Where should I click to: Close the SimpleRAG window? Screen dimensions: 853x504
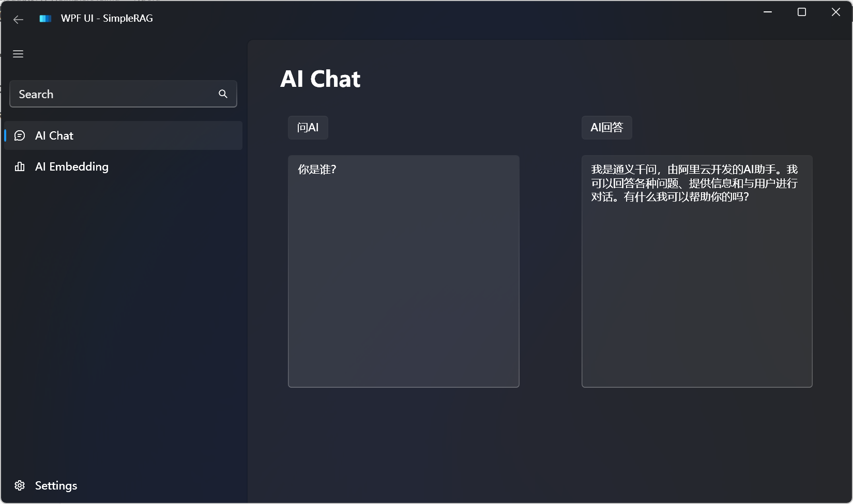[836, 12]
